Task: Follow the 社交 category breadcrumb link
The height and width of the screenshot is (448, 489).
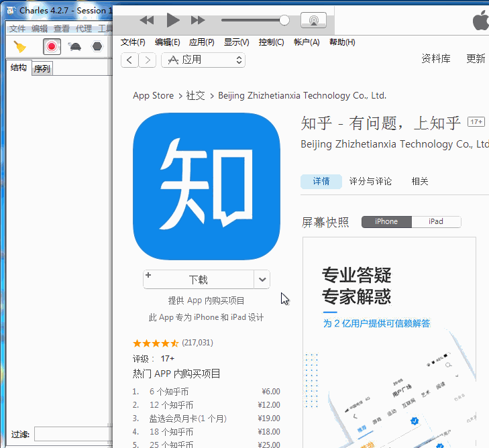Action: coord(195,95)
